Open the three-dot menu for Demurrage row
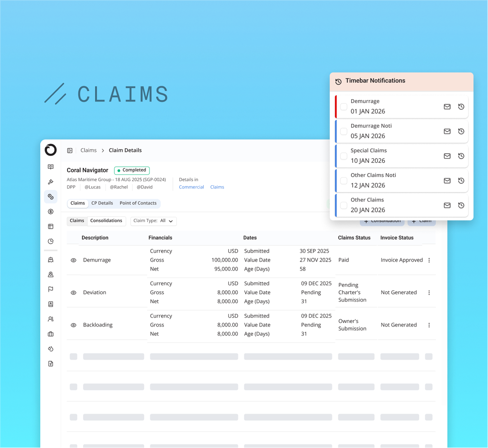The image size is (488, 448). [429, 260]
